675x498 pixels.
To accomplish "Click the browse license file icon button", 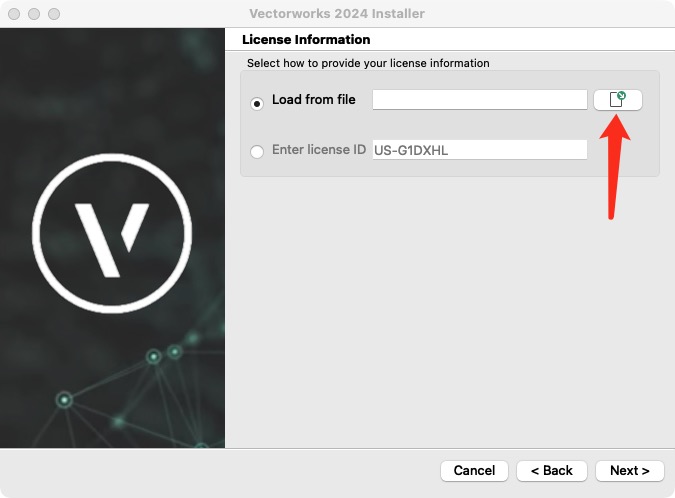I will (618, 100).
